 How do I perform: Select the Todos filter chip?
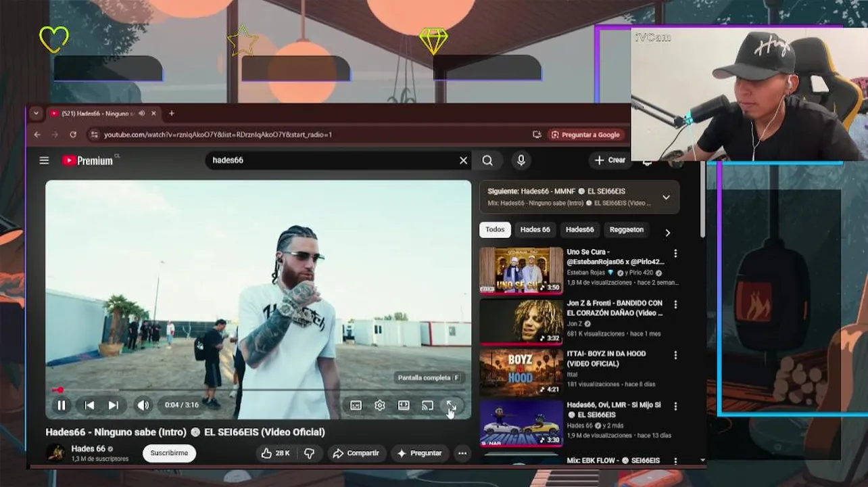[495, 230]
